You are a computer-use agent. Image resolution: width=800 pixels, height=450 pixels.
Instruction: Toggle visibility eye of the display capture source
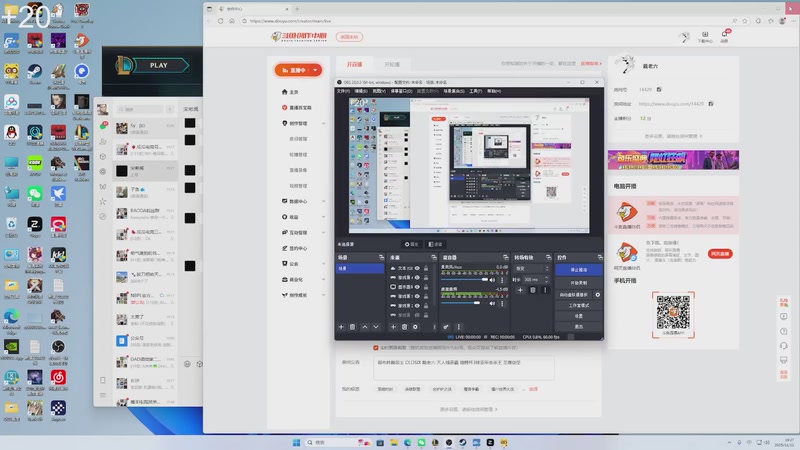pyautogui.click(x=417, y=287)
